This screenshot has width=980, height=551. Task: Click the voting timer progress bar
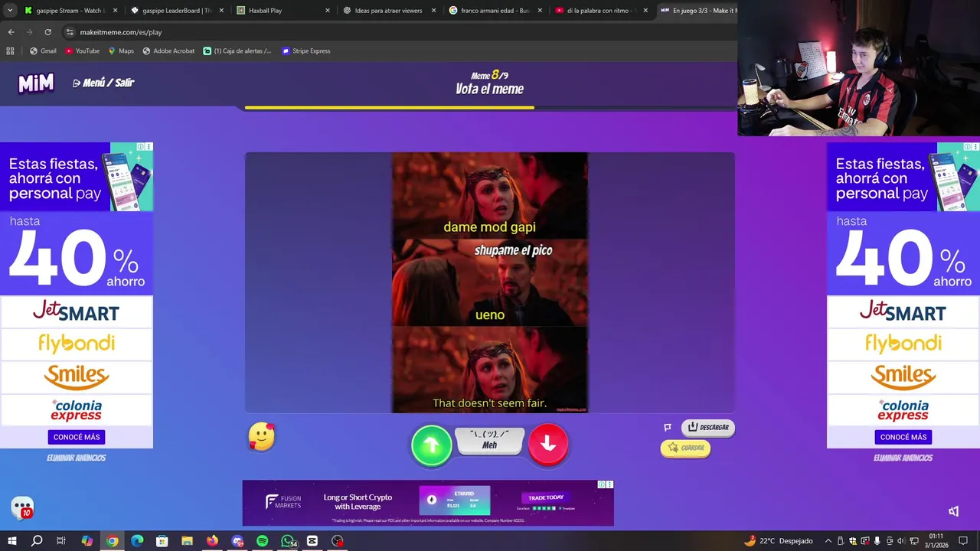click(x=490, y=108)
